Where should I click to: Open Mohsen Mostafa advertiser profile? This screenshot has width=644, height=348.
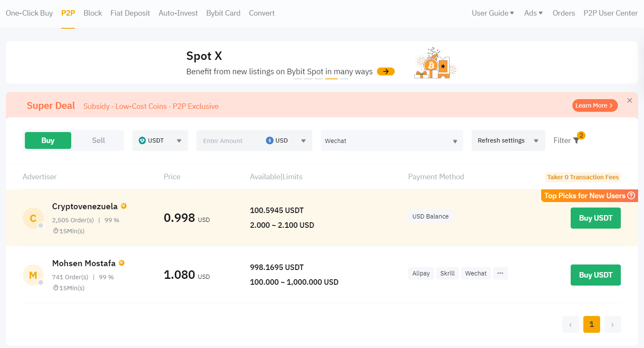(84, 263)
